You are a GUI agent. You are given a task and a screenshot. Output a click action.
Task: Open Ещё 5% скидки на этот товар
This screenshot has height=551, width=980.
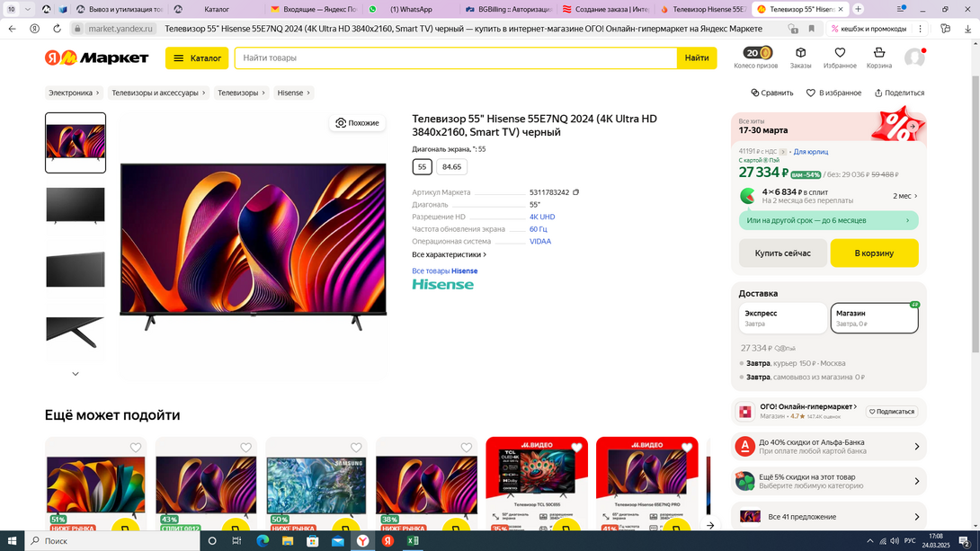pos(828,481)
